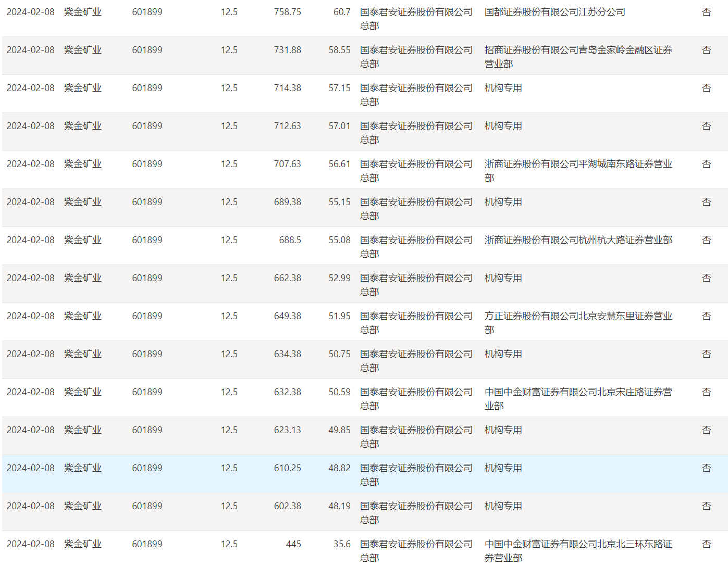Select the volume value 35.6
This screenshot has width=728, height=567.
(342, 544)
